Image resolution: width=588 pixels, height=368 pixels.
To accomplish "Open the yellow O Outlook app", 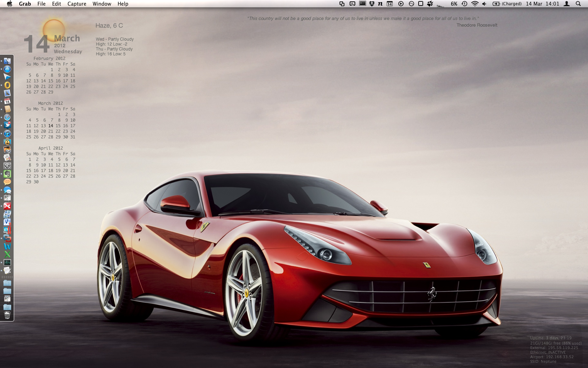I will pyautogui.click(x=7, y=85).
